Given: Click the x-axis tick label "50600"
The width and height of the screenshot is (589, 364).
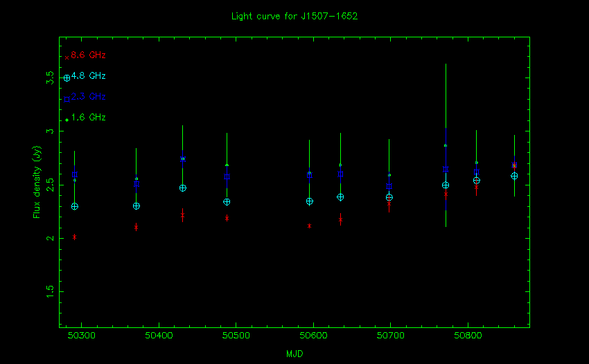Looking at the screenshot, I should pyautogui.click(x=313, y=336).
